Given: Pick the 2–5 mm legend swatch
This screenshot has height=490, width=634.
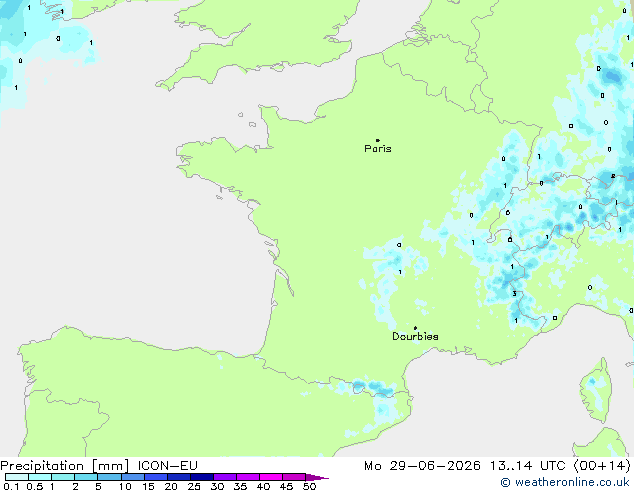Looking at the screenshot, I should pyautogui.click(x=86, y=477).
